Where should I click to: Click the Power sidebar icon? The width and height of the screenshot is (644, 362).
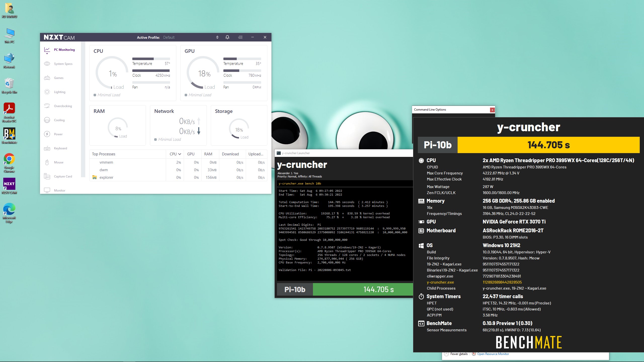(x=47, y=134)
